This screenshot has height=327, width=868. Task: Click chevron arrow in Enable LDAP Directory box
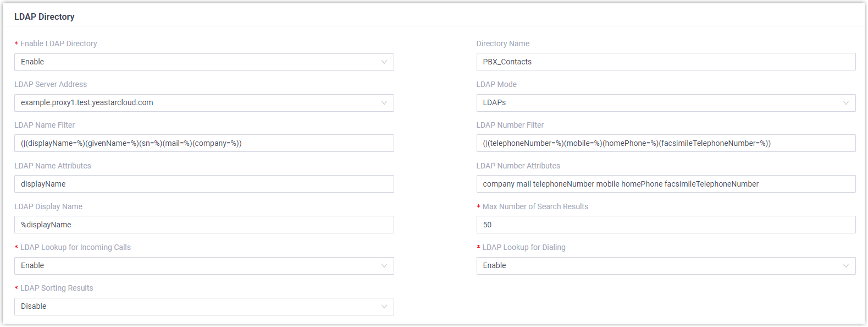click(384, 62)
